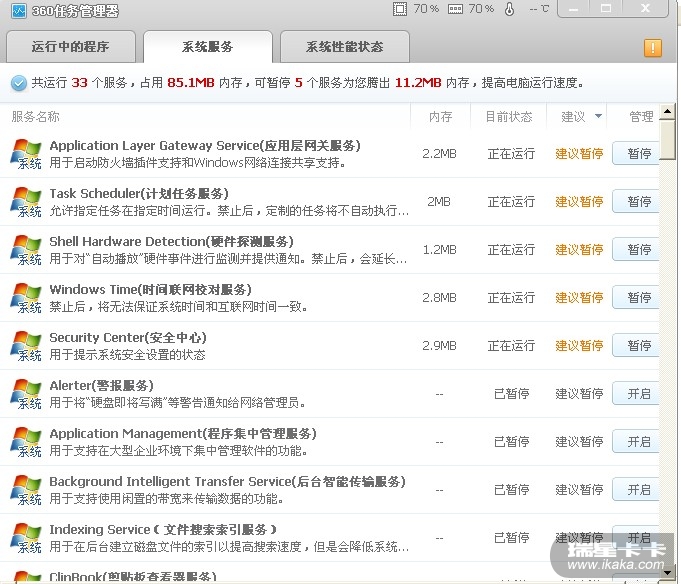Screen dimensions: 681x584
Task: Click 2MB memory value of Task Scheduler
Action: 439,202
